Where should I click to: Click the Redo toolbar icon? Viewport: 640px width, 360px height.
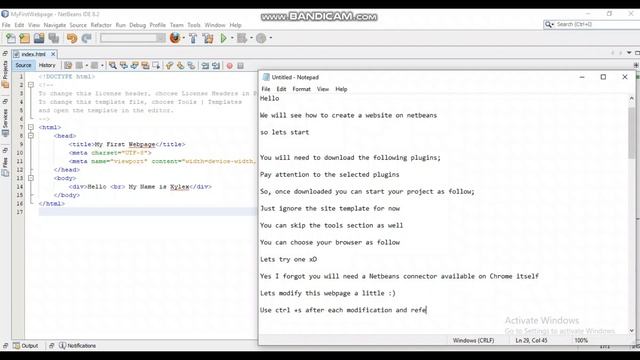[86, 38]
